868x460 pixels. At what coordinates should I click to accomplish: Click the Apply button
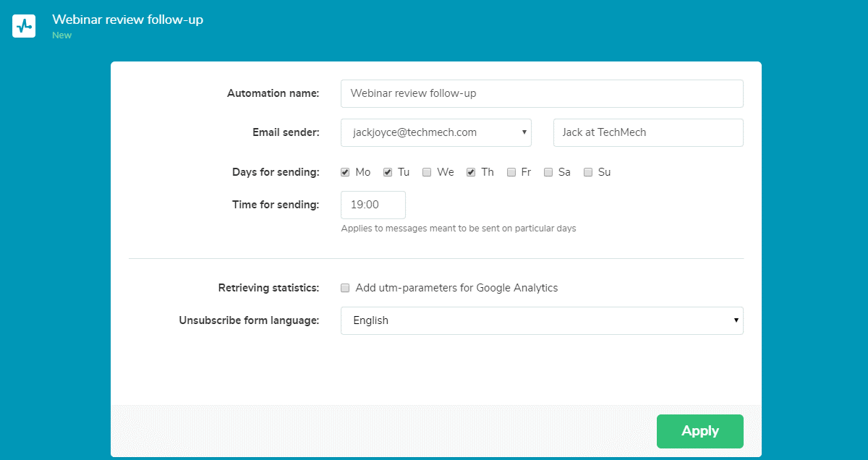pos(699,431)
